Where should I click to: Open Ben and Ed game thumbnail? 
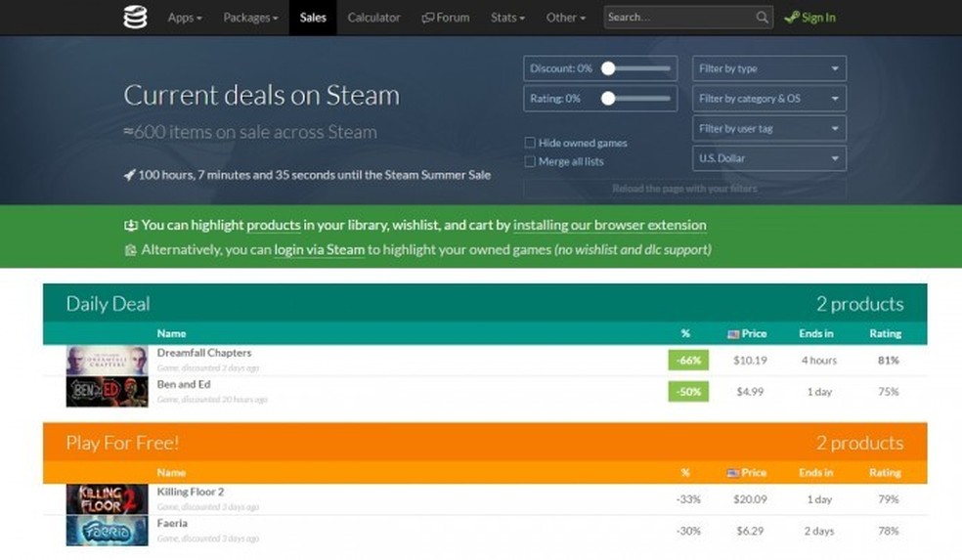point(108,391)
